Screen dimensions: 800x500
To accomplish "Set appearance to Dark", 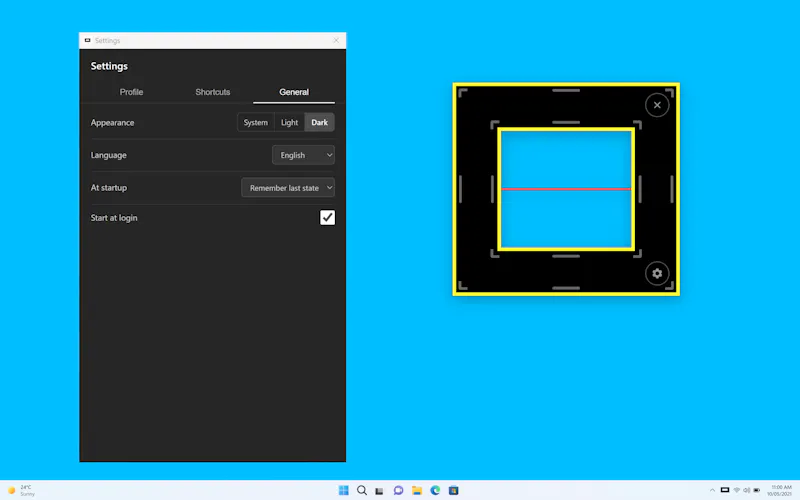I will [x=319, y=122].
